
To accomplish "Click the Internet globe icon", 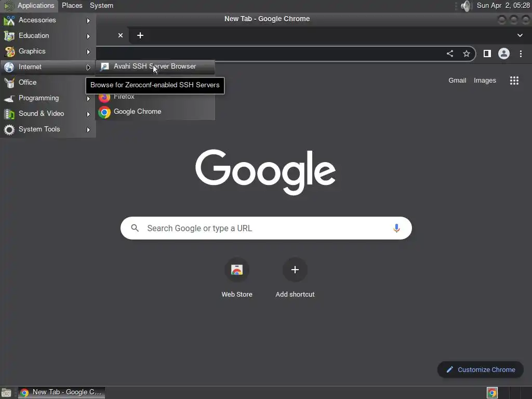I will (9, 67).
